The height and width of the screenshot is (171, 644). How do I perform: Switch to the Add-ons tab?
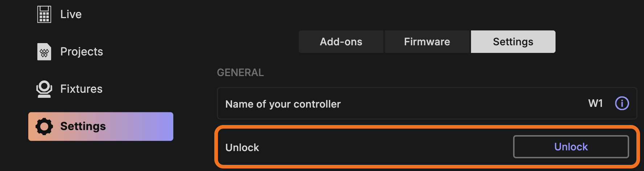[x=341, y=42]
